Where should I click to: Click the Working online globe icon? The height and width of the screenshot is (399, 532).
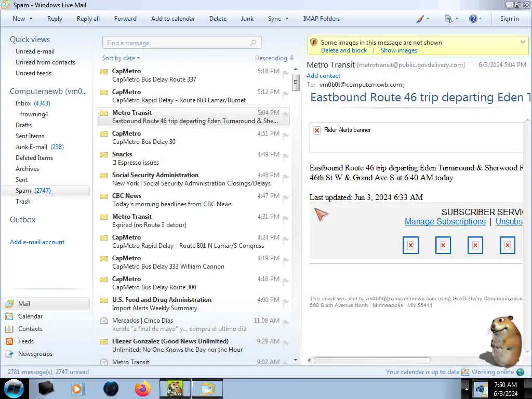(520, 372)
